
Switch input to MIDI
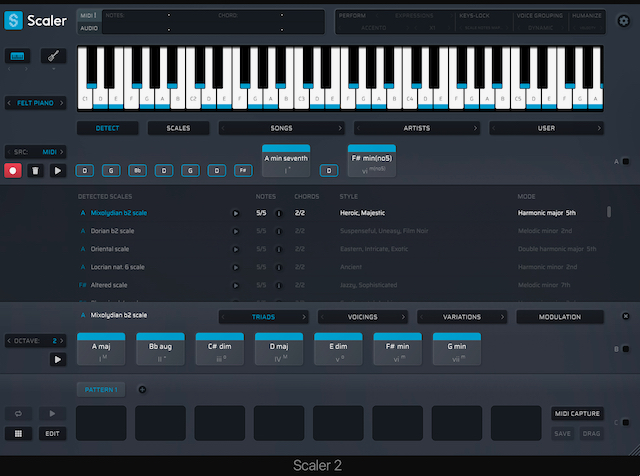point(89,16)
